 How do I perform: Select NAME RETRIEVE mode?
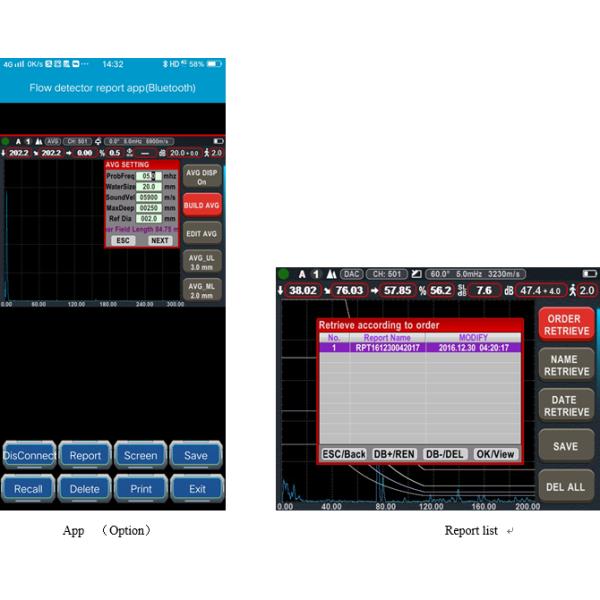[x=565, y=365]
